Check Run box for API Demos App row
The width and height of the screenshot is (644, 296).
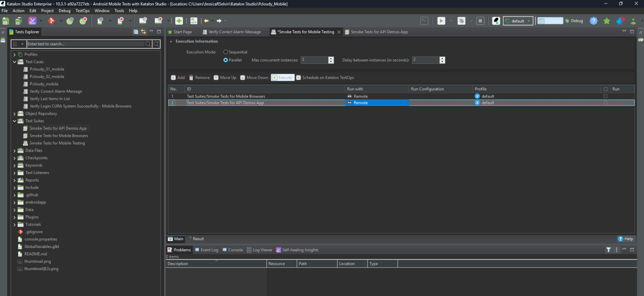tap(605, 103)
